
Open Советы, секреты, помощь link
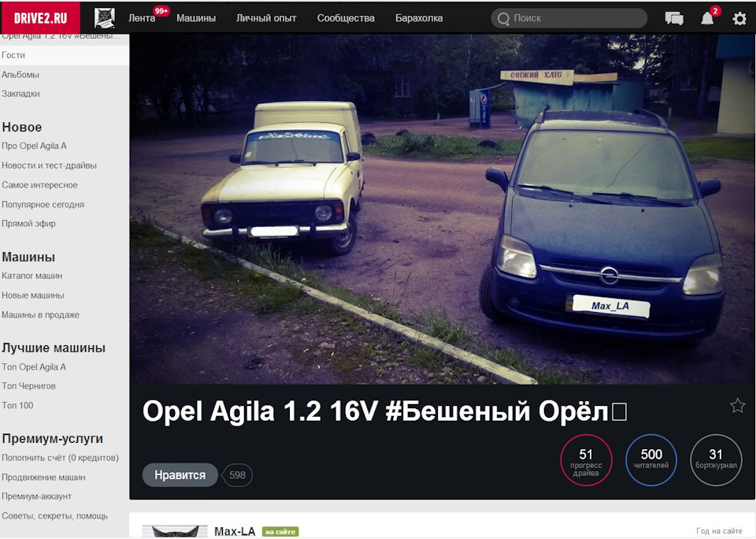pyautogui.click(x=54, y=516)
